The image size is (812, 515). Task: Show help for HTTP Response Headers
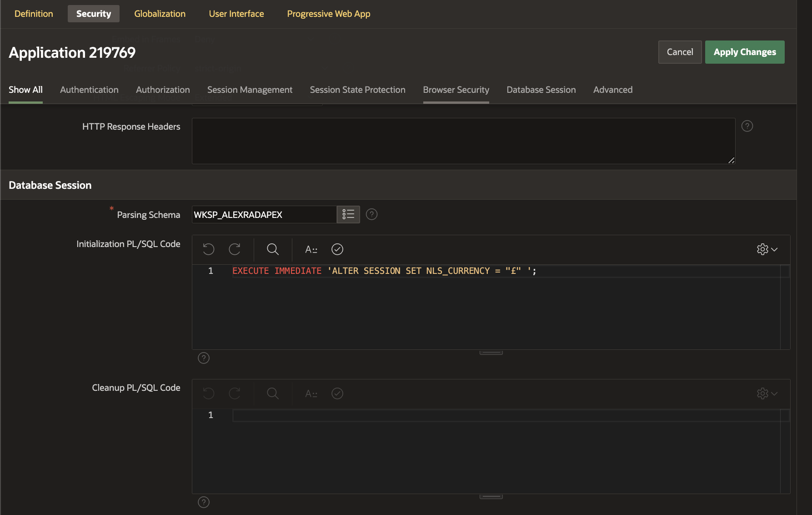click(x=747, y=126)
